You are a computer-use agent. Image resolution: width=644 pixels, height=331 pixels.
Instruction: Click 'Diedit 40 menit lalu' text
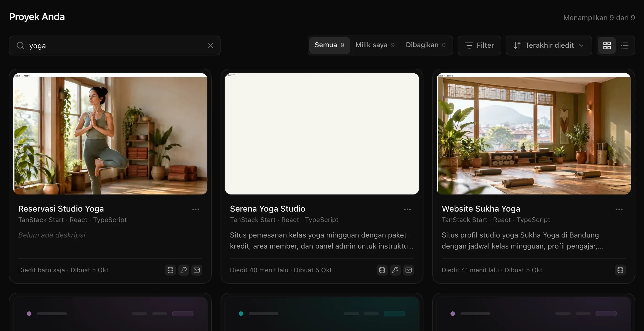(x=259, y=270)
